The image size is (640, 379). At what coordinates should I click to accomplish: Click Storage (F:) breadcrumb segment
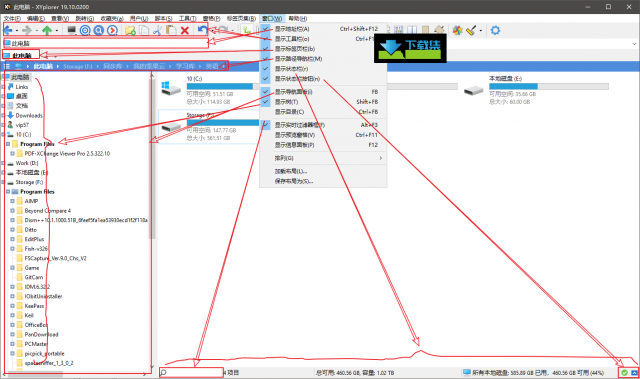pos(78,66)
